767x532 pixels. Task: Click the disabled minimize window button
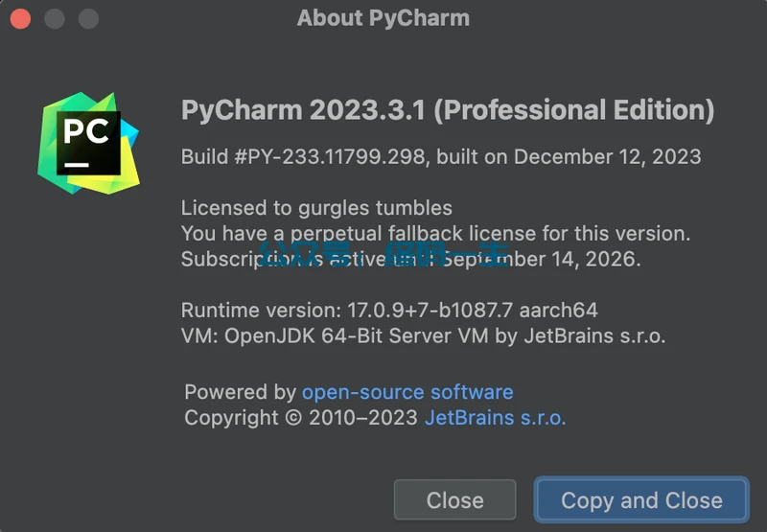[55, 19]
